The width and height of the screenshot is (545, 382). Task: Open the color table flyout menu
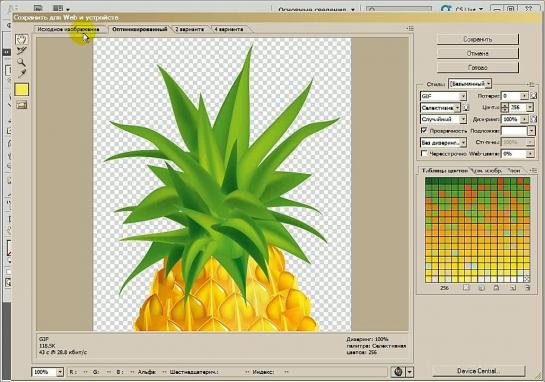pos(532,170)
